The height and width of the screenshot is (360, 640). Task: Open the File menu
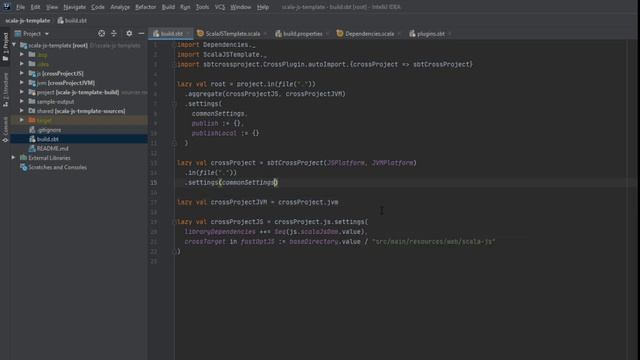20,7
